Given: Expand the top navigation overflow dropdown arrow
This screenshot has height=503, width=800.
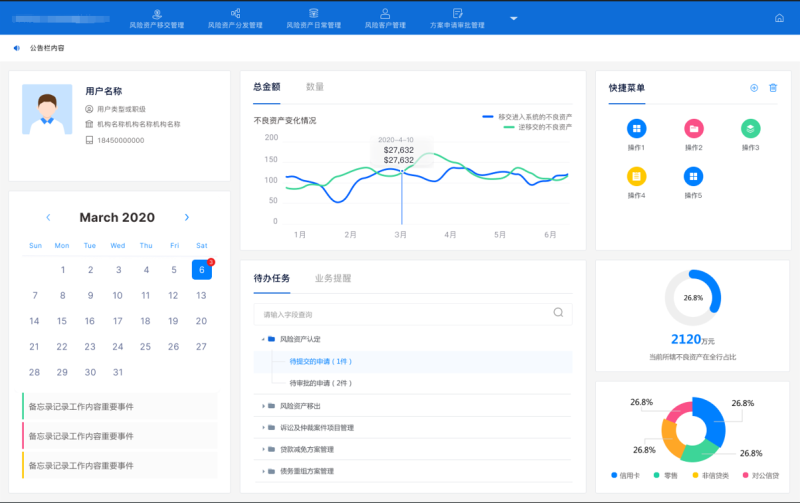Looking at the screenshot, I should coord(513,18).
